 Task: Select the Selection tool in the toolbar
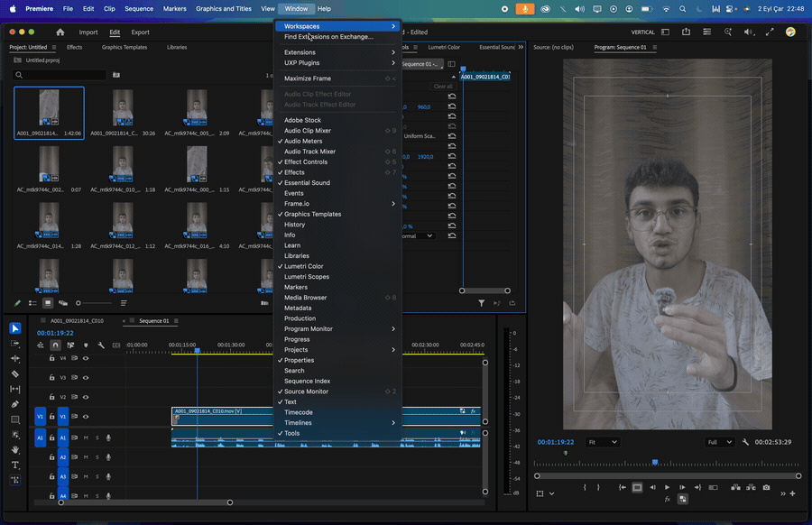[15, 328]
